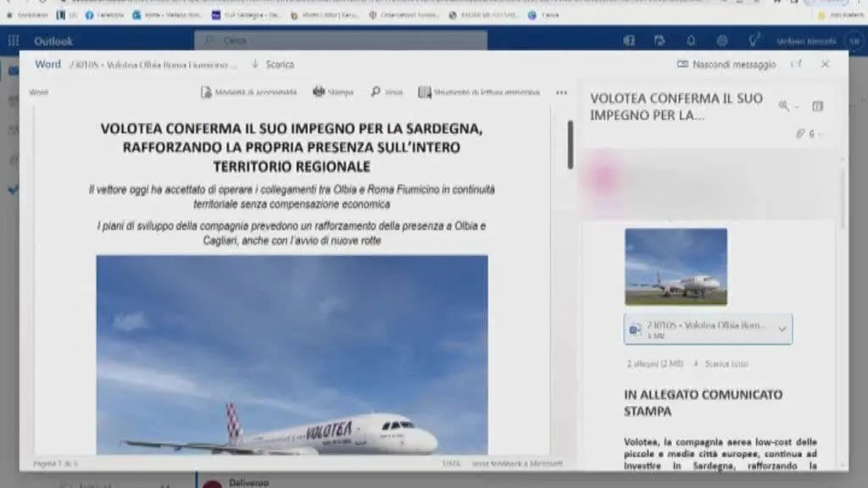Click Nascondi messaggio to hide the message

click(726, 64)
